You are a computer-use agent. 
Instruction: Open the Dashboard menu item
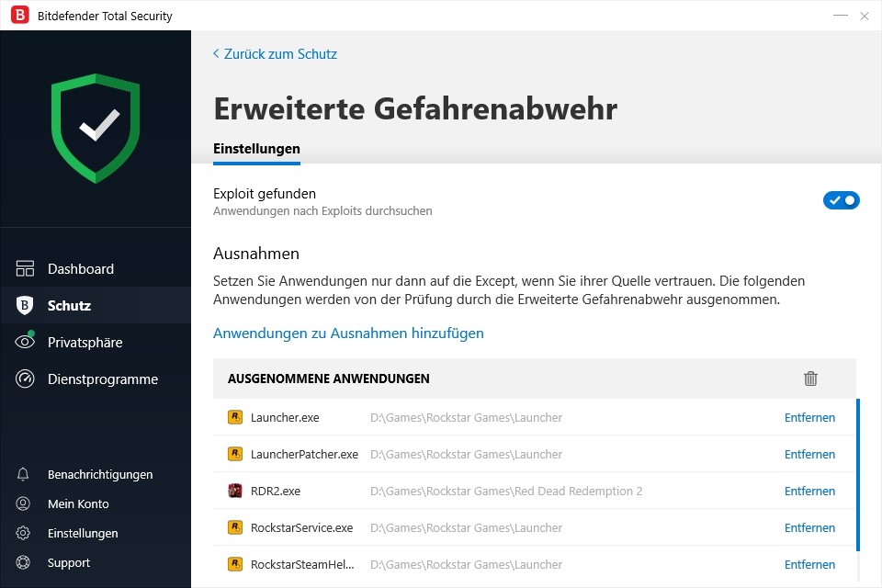pyautogui.click(x=96, y=268)
